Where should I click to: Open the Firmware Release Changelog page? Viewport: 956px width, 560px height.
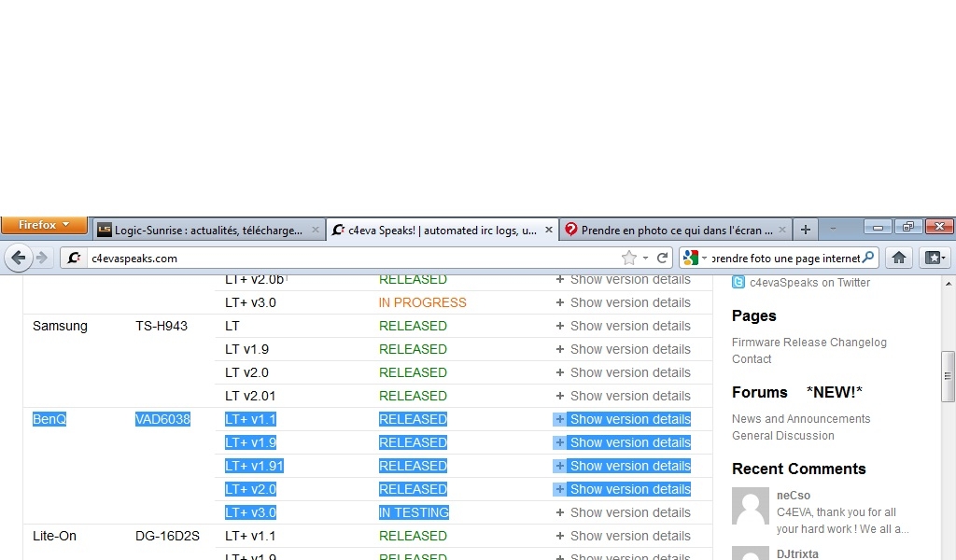click(809, 343)
